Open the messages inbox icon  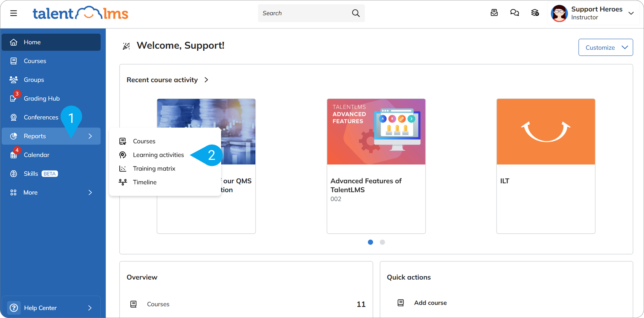click(x=494, y=13)
